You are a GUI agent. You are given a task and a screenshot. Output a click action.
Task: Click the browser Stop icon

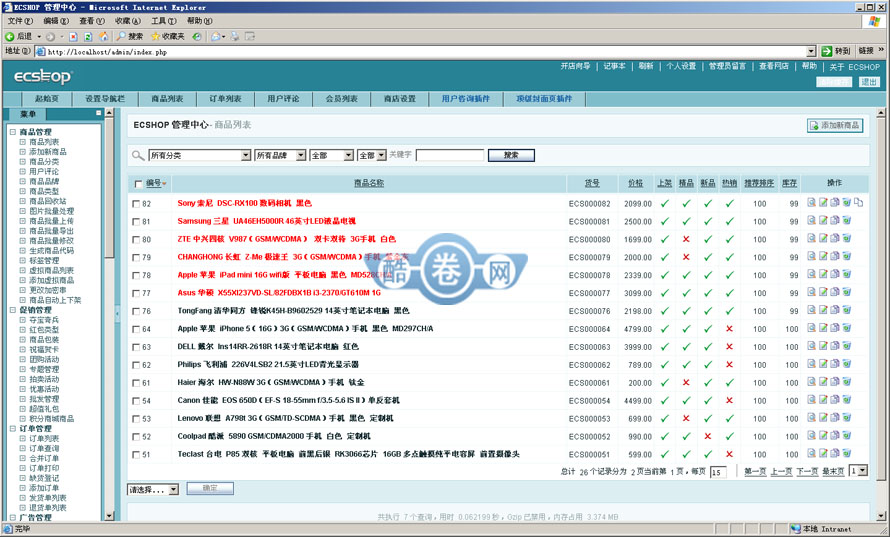(73, 36)
